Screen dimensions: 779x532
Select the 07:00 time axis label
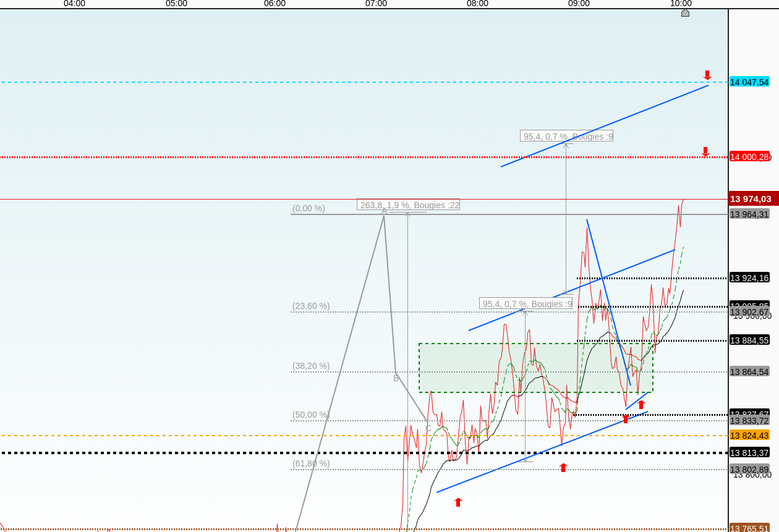click(376, 4)
